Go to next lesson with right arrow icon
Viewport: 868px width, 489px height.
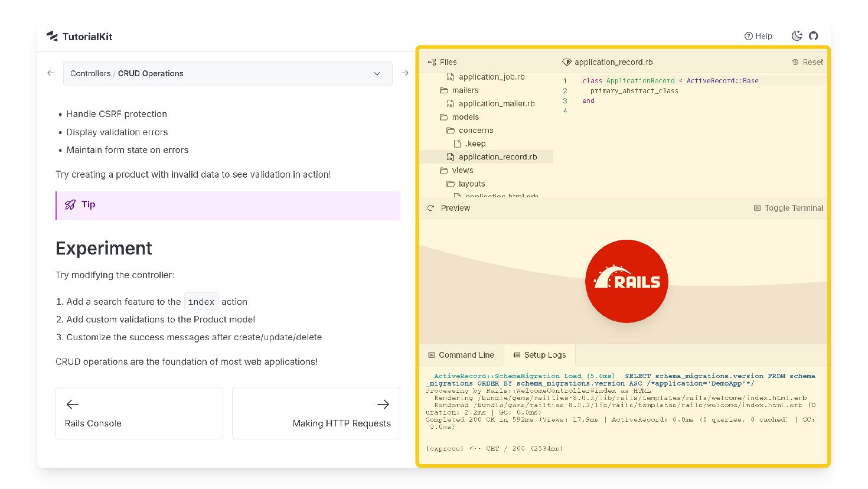coord(405,73)
